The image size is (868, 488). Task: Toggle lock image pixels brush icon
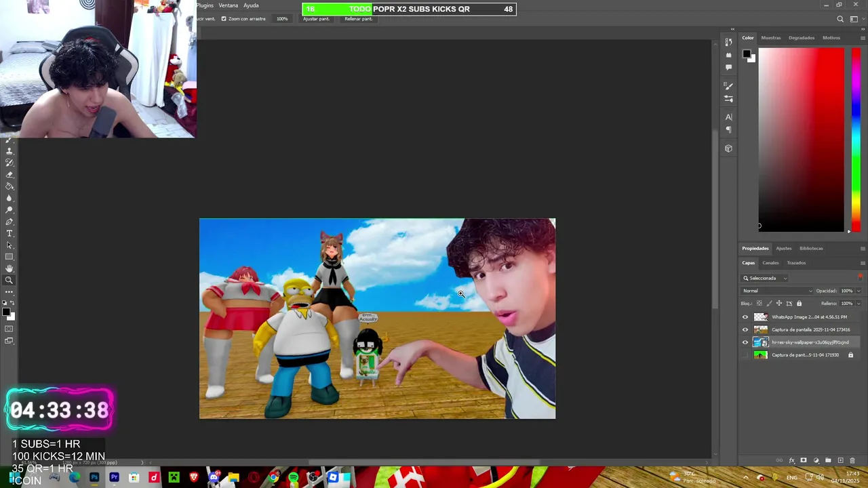(x=769, y=303)
